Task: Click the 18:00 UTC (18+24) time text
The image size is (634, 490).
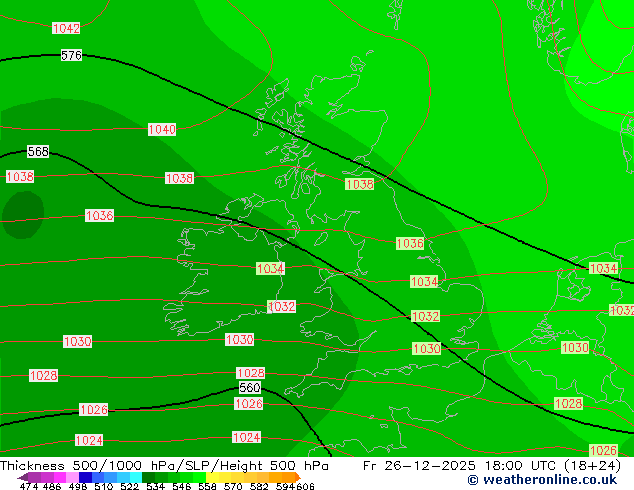Action: tap(552, 466)
